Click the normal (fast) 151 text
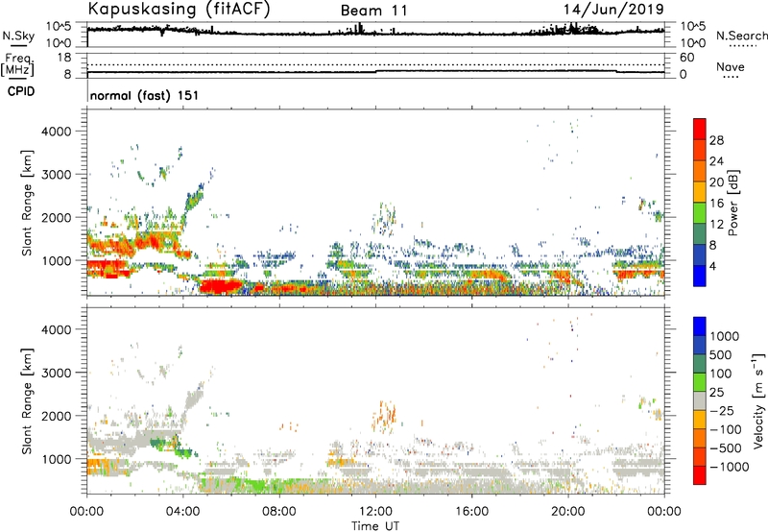768x532 pixels. pyautogui.click(x=145, y=95)
